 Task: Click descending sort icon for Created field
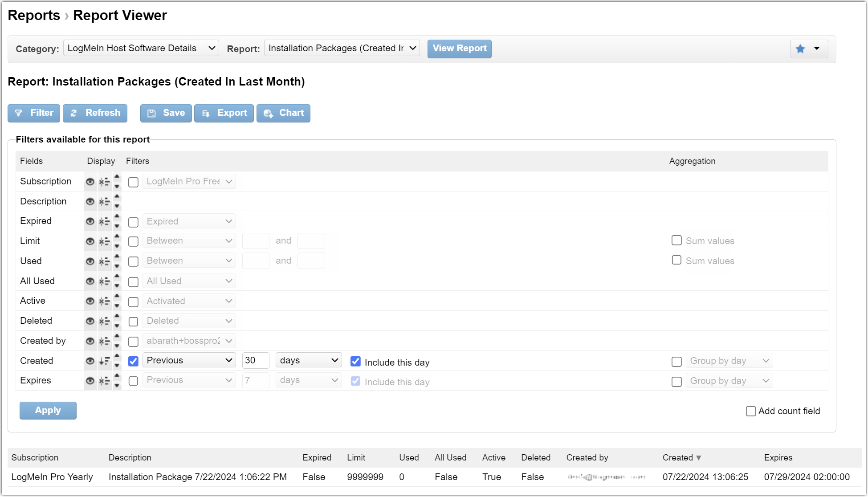click(x=104, y=361)
